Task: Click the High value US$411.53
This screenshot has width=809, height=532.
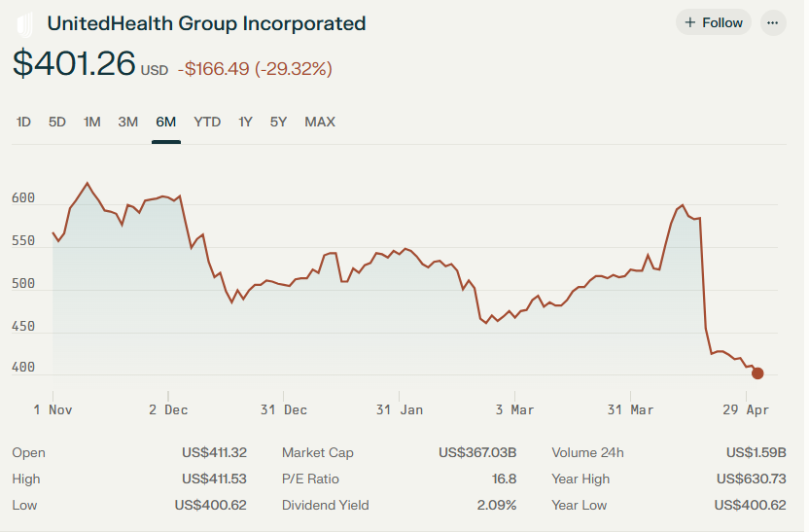Action: pos(214,479)
